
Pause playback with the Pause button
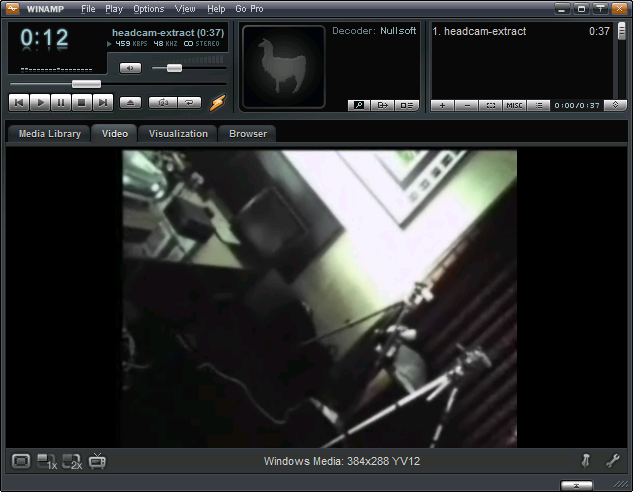[61, 103]
